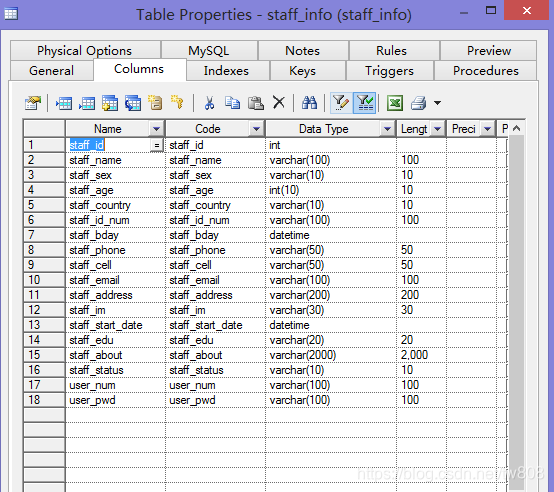Click the varchar(30) Data Type cell
Viewport: 554px width, 492px height.
tap(331, 310)
